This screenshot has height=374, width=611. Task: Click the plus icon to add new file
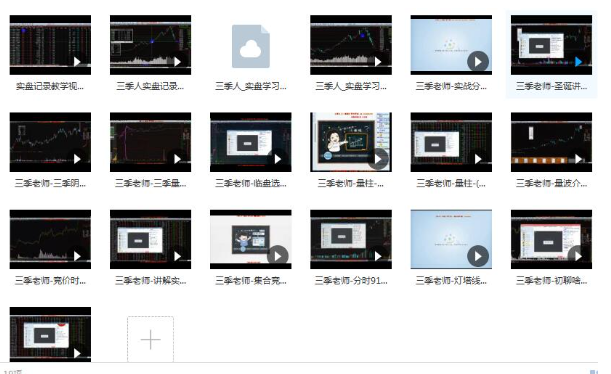click(x=150, y=339)
